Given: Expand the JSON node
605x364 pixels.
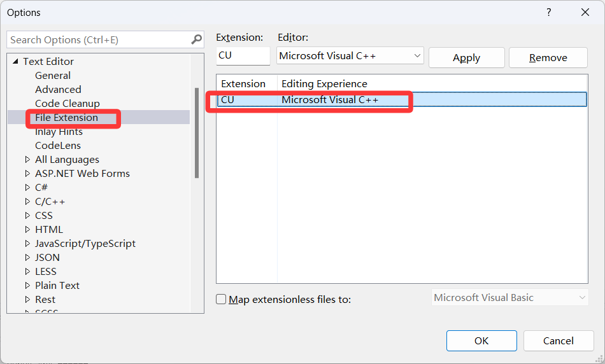Looking at the screenshot, I should click(x=27, y=257).
